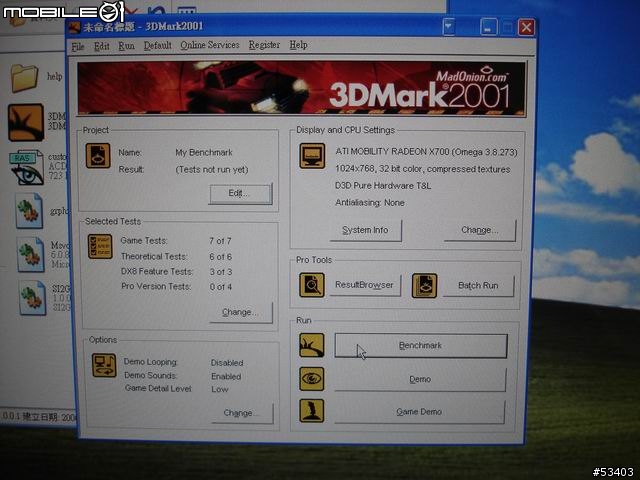This screenshot has width=640, height=480.
Task: Click the Demo Looping "Disabled" value
Action: 227,363
